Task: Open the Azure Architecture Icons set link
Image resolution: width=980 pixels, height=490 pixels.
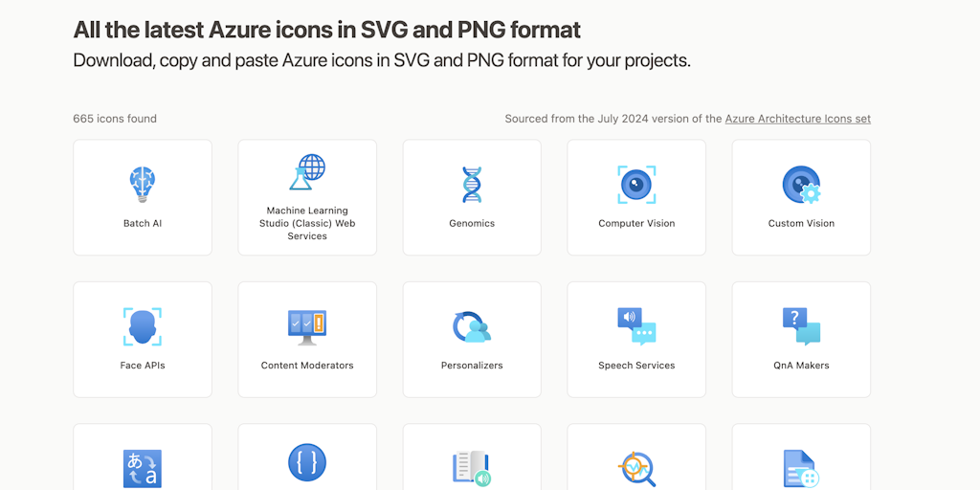Action: [x=797, y=119]
